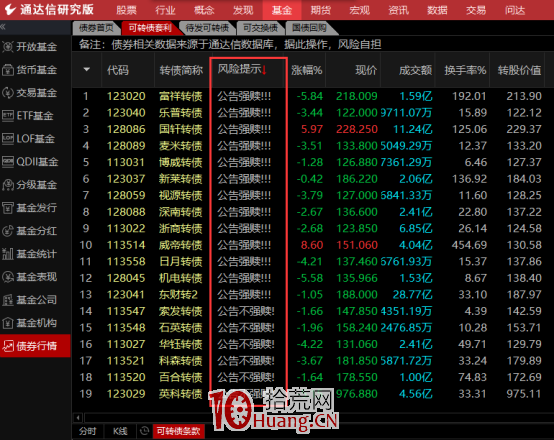
Task: Click the 债券行情 chart icon
Action: coord(7,346)
